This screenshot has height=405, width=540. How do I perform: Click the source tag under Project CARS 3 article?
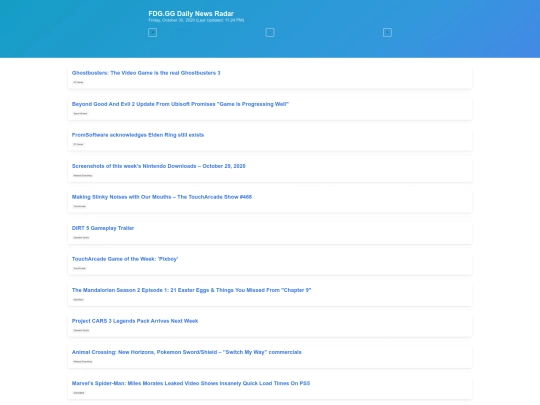click(x=81, y=330)
